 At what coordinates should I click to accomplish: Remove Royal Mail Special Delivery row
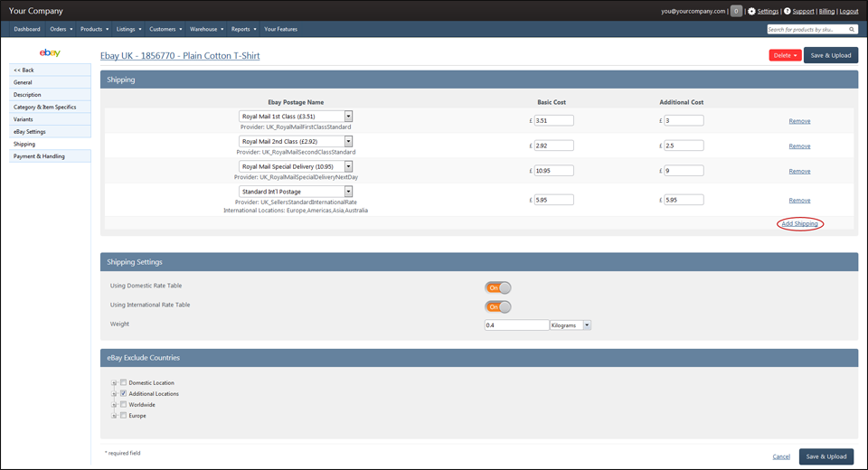(799, 171)
